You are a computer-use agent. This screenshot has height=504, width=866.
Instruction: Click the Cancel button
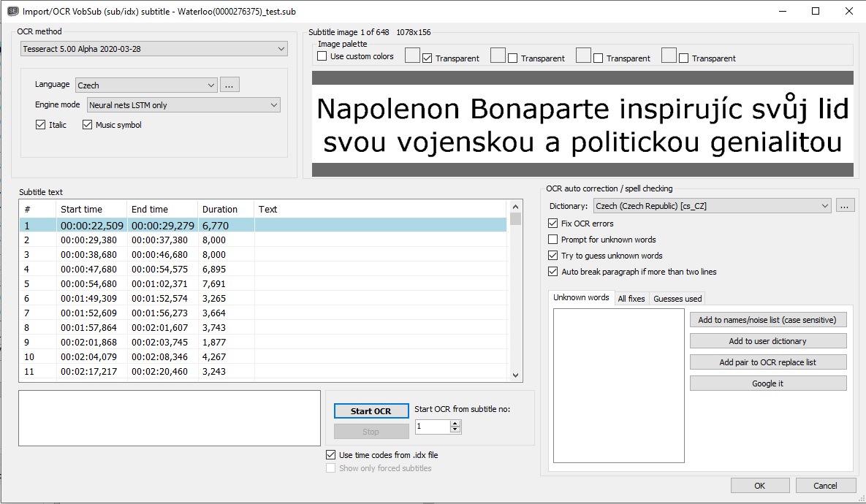point(826,486)
